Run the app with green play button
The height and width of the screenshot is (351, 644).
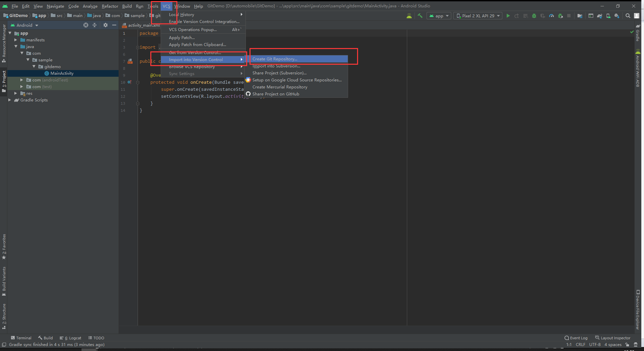(508, 16)
